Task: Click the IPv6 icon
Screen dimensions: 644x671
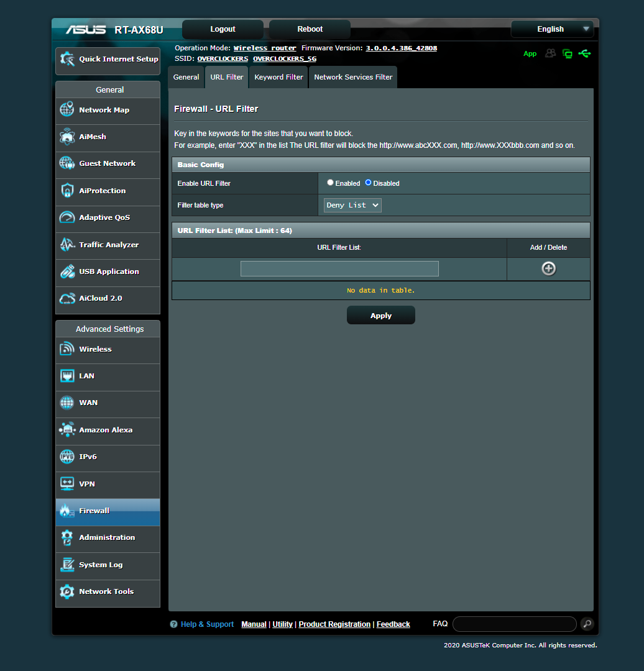Action: coord(67,457)
